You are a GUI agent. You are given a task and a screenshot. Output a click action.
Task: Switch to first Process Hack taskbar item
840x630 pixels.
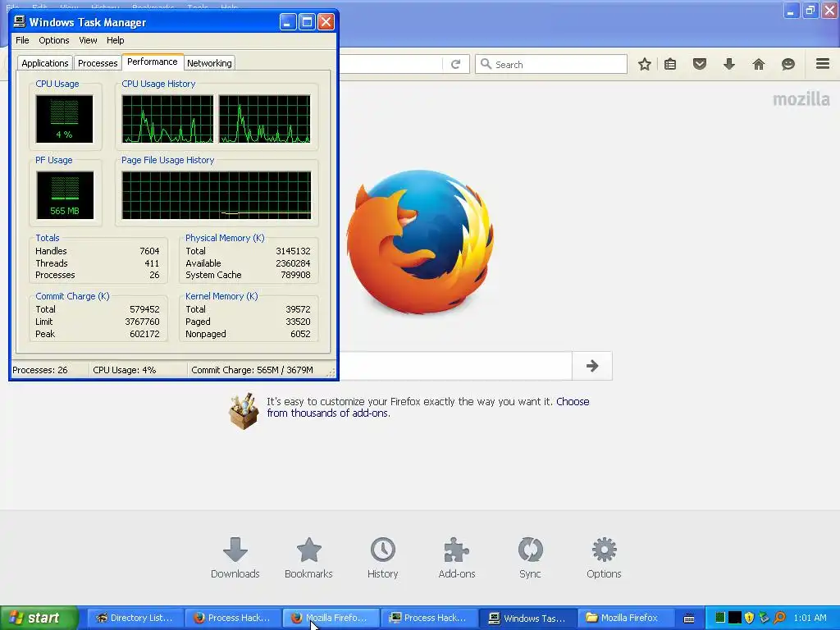click(x=233, y=618)
